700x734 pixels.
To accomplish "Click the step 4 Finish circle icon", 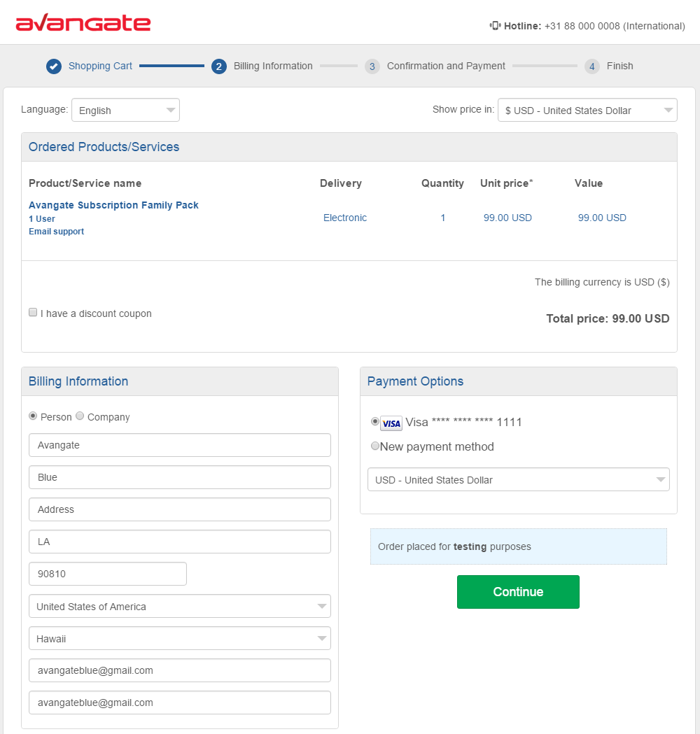I will coord(591,66).
